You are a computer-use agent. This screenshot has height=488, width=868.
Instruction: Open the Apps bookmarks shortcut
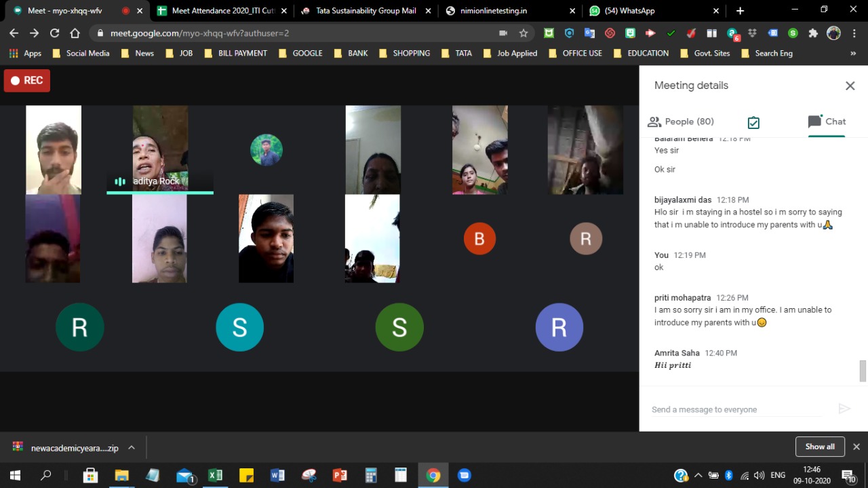(25, 53)
